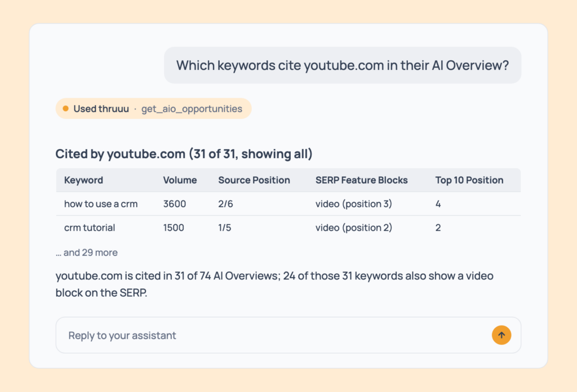Expand the '... and 29 more' rows

click(x=87, y=253)
